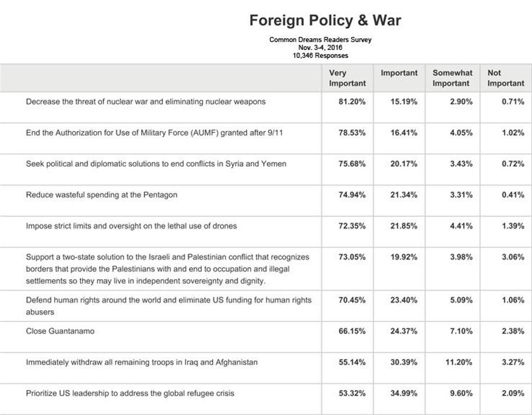Click the "Defend human rights" row text

click(168, 306)
